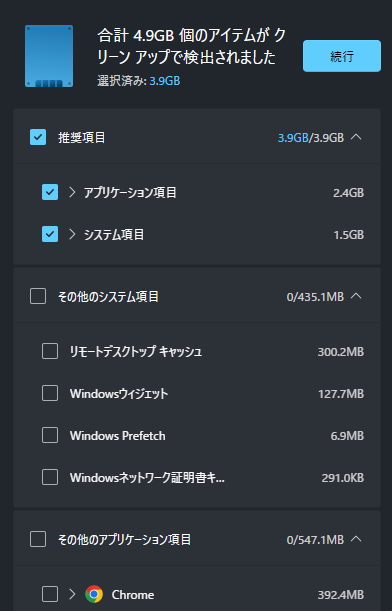Tick the Chrome checkbox
Image resolution: width=392 pixels, height=611 pixels.
tap(50, 594)
